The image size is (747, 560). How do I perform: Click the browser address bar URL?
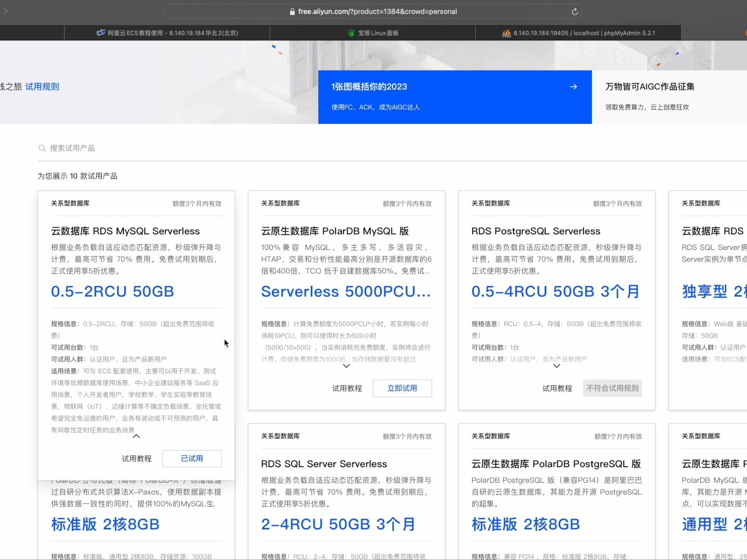[378, 11]
